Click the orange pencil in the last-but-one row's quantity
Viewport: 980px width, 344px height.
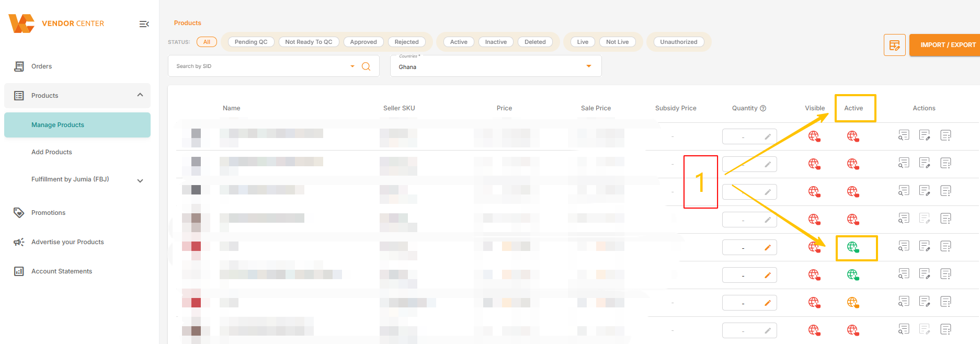[x=767, y=303]
